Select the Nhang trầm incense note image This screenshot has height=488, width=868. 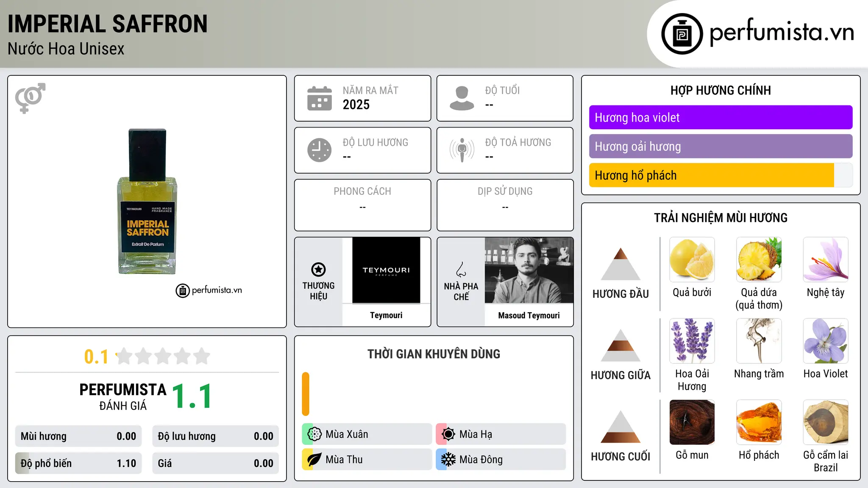[x=759, y=341]
